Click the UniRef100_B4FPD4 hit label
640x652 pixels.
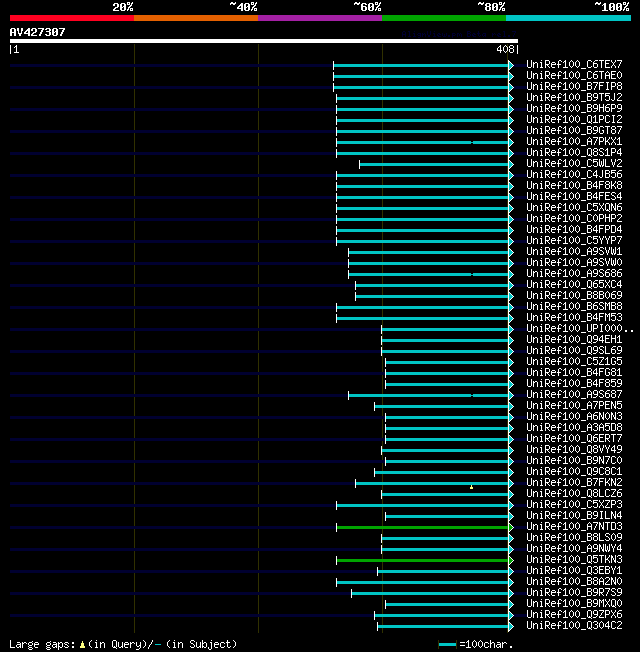(574, 230)
